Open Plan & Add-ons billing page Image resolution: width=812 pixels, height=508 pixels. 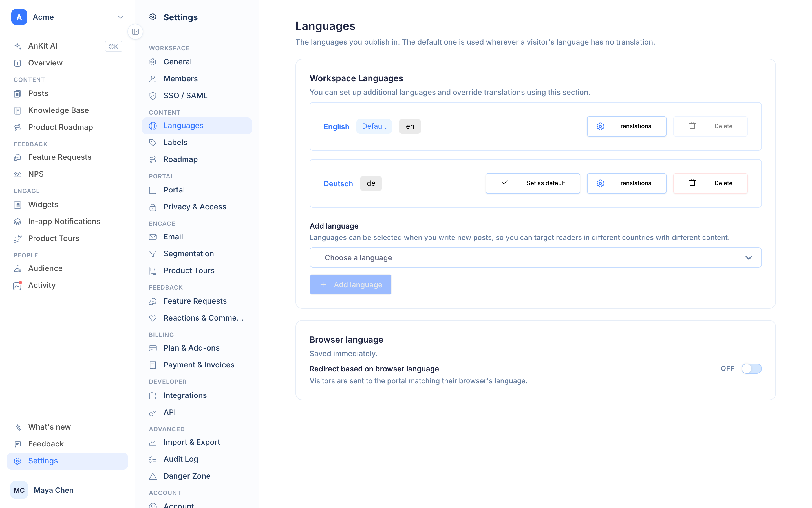point(197,348)
